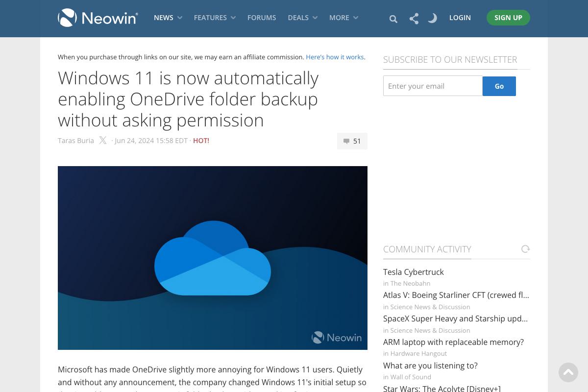
Task: Open the search magnifier icon
Action: coord(393,19)
